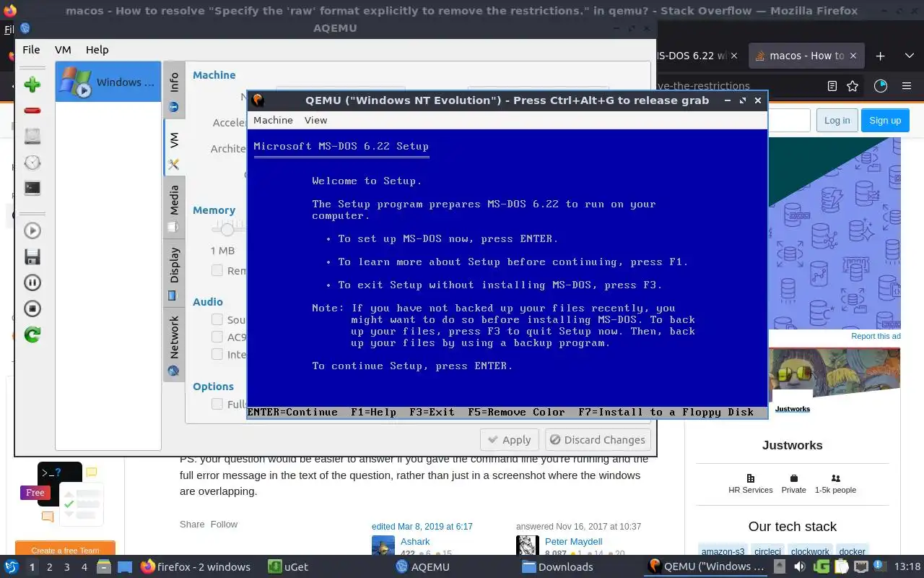Click the Sign up button on Stack Overflow

[x=885, y=121]
